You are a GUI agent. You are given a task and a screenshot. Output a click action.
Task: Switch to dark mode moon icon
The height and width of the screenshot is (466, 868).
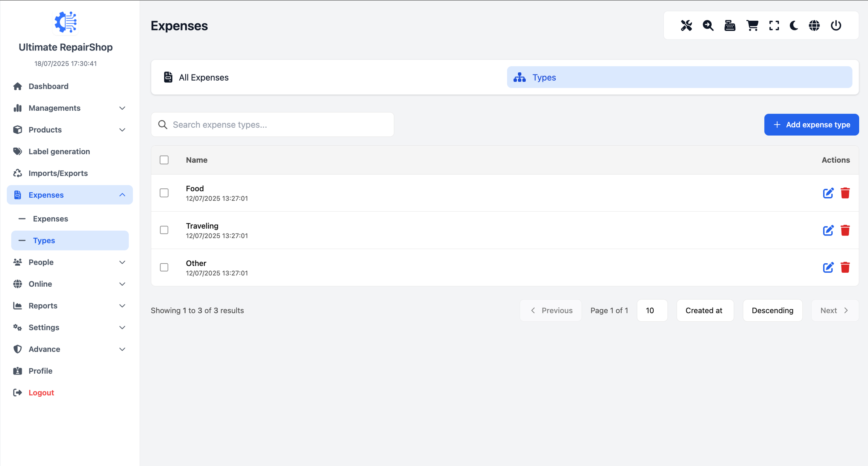pyautogui.click(x=794, y=26)
